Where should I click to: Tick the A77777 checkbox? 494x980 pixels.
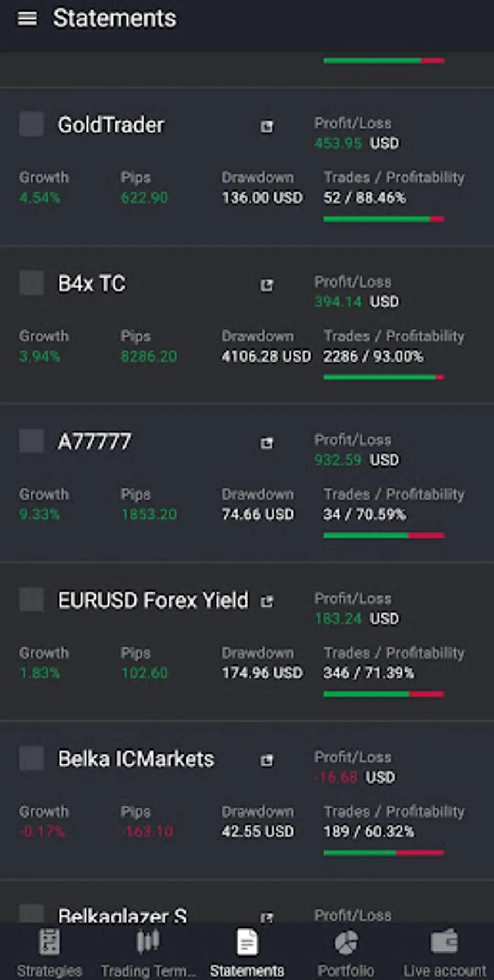(x=31, y=441)
